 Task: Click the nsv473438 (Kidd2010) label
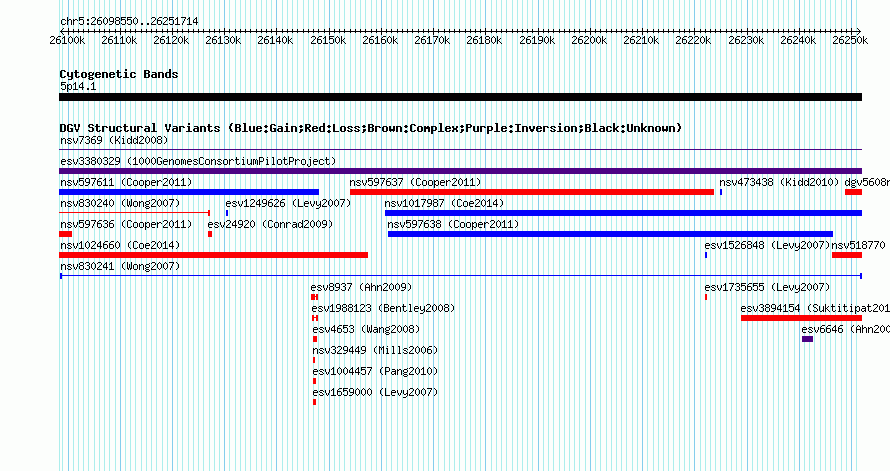pos(779,182)
